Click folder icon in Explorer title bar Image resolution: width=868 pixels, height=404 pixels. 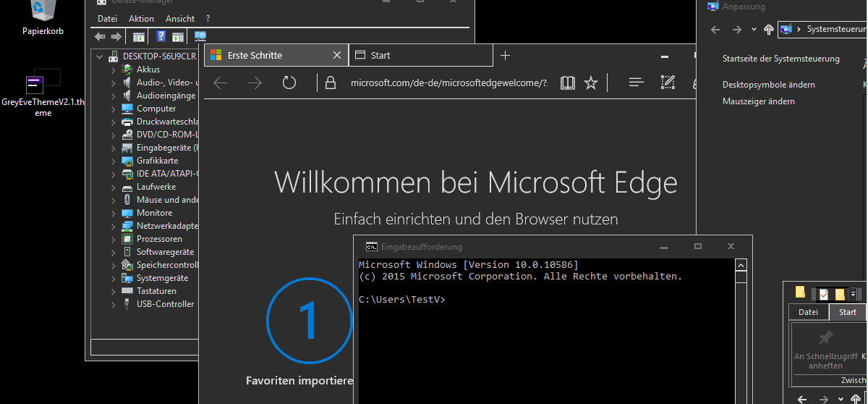pyautogui.click(x=800, y=293)
